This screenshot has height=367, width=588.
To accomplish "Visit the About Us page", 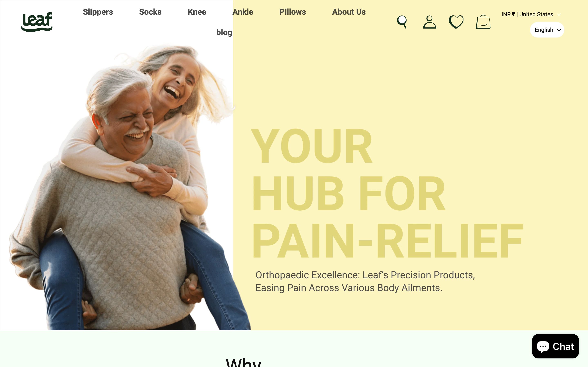I will click(x=349, y=12).
